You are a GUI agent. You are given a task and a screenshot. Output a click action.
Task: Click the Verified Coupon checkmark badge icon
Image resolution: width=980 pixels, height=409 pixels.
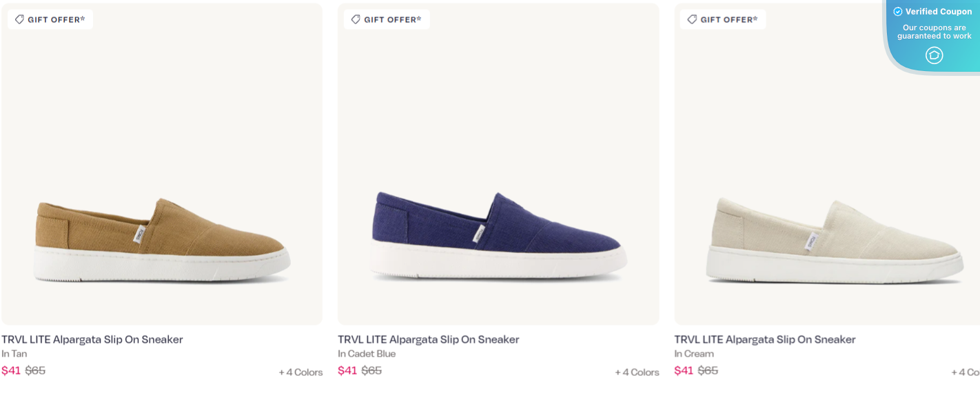(x=898, y=11)
